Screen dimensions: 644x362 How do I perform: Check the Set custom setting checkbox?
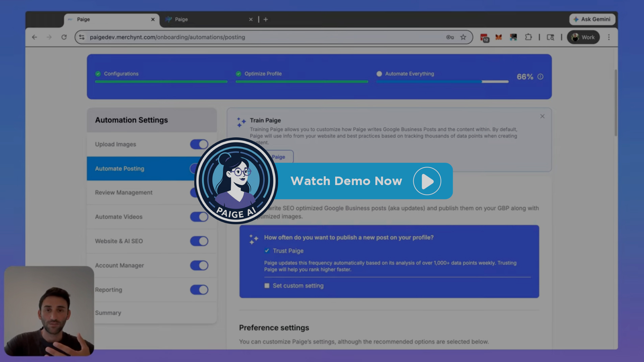267,286
